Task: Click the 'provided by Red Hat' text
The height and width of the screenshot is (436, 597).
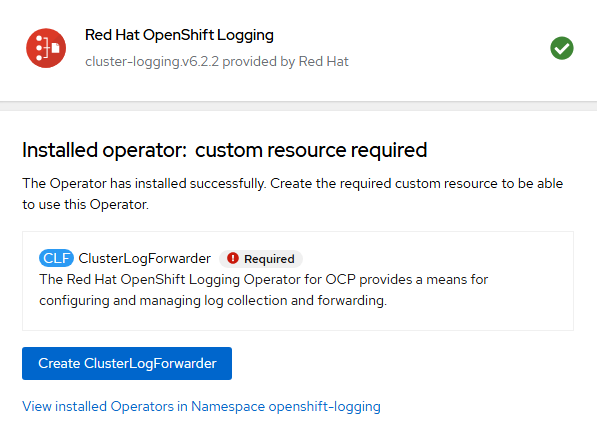Action: coord(286,62)
